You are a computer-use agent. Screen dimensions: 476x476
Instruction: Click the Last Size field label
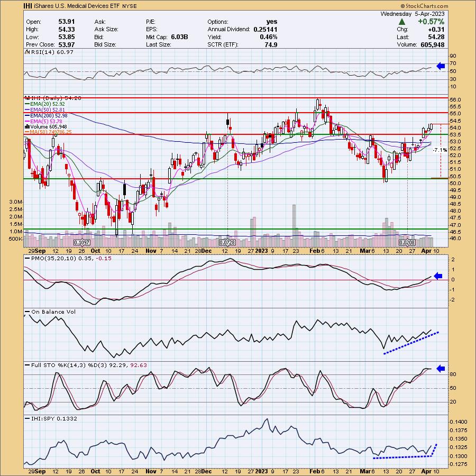tap(159, 44)
